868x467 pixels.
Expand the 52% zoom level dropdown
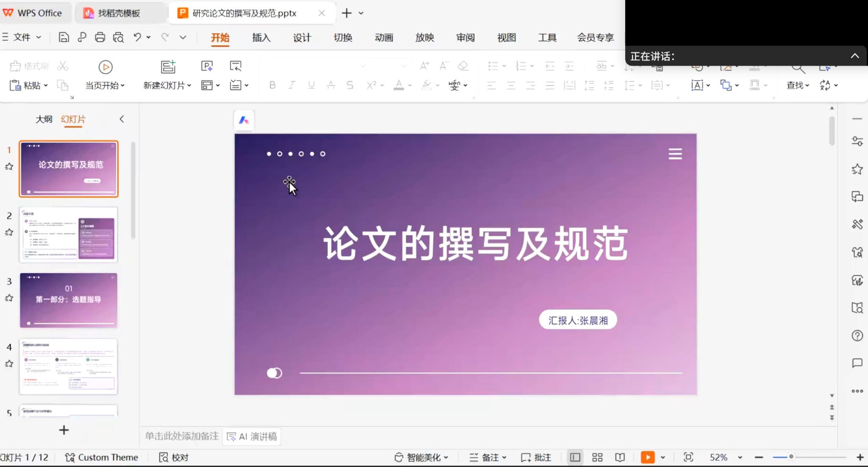(740, 457)
